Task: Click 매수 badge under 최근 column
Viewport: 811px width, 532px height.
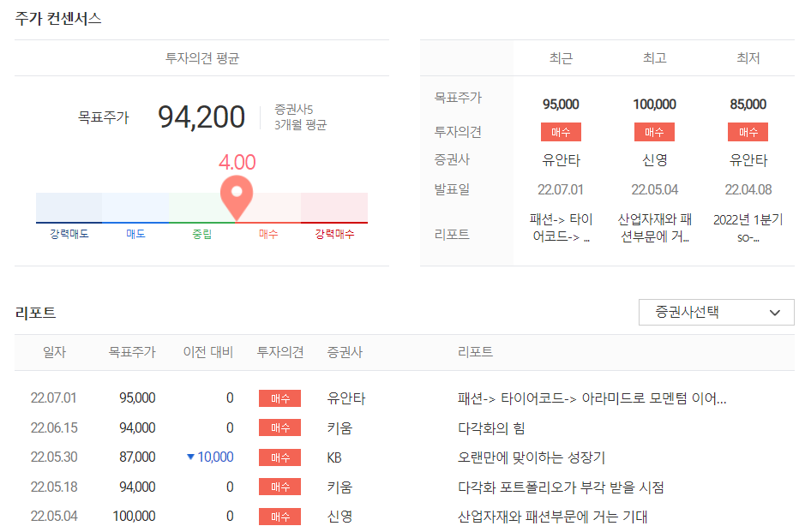Action: [x=561, y=132]
